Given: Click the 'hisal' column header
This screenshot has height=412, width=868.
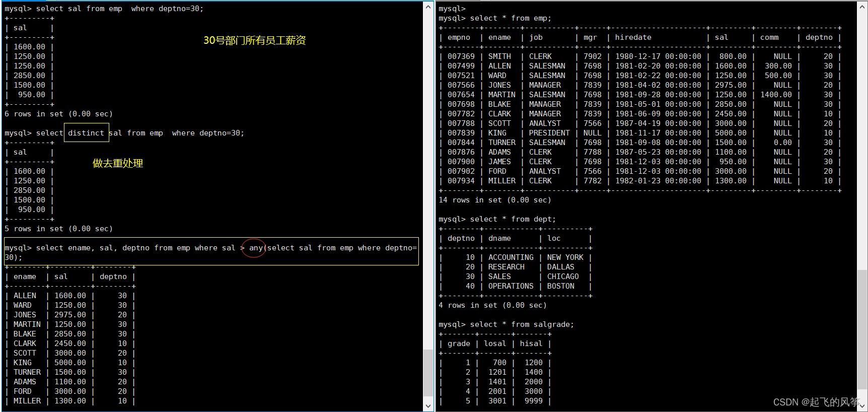Looking at the screenshot, I should (531, 344).
